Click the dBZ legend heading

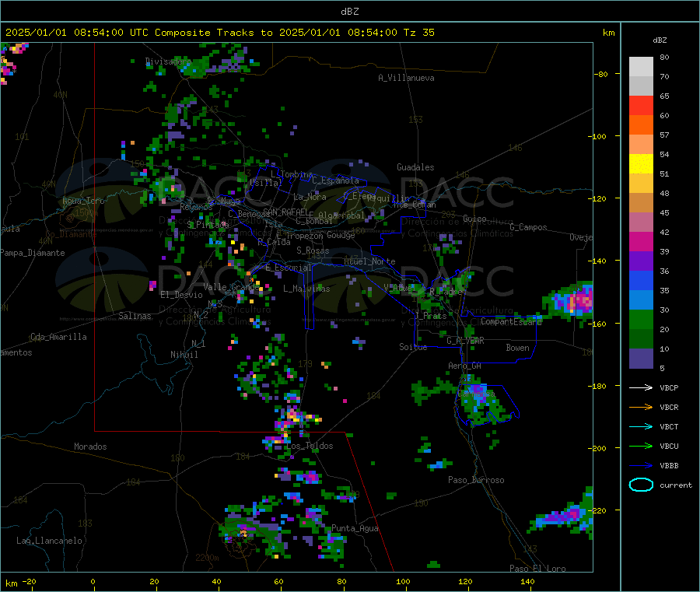point(660,40)
